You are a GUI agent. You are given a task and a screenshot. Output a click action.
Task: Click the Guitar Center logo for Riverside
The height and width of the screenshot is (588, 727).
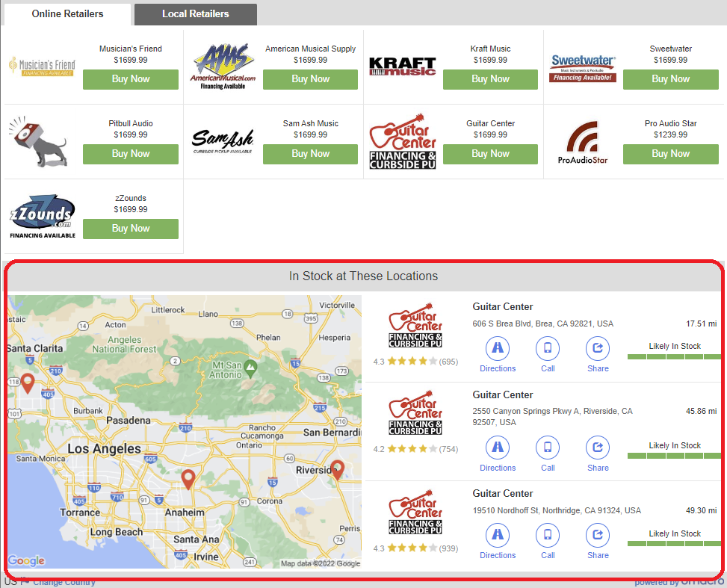(x=415, y=412)
